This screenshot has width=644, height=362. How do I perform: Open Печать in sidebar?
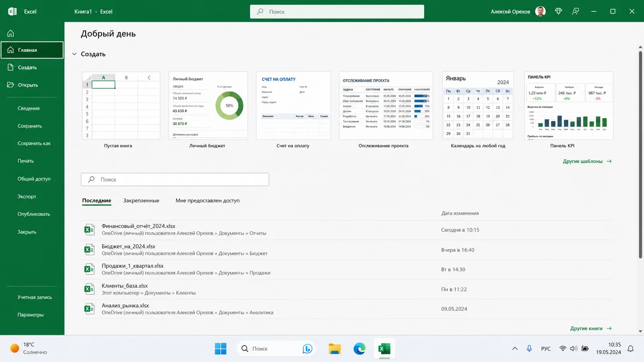25,161
